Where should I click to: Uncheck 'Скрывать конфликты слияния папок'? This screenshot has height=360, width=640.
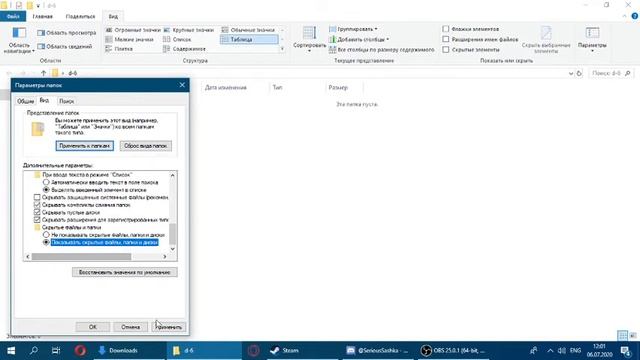(37, 205)
